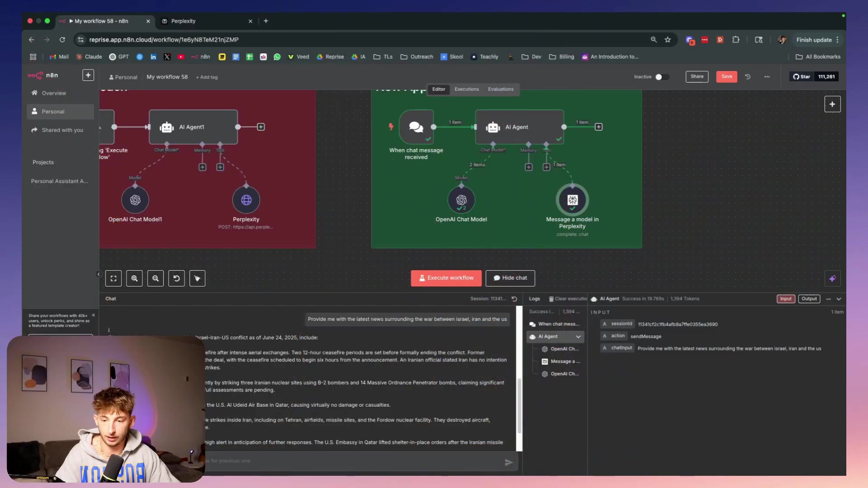
Task: Click the Share button
Action: 697,76
